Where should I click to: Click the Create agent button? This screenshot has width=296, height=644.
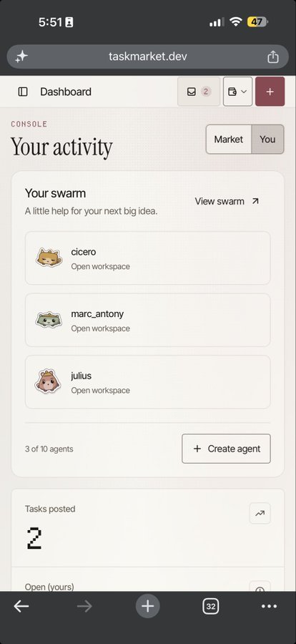pyautogui.click(x=226, y=449)
